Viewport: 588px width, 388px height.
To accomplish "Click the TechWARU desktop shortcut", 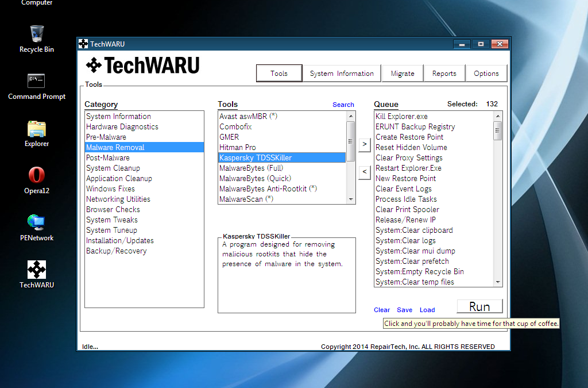I will point(37,275).
